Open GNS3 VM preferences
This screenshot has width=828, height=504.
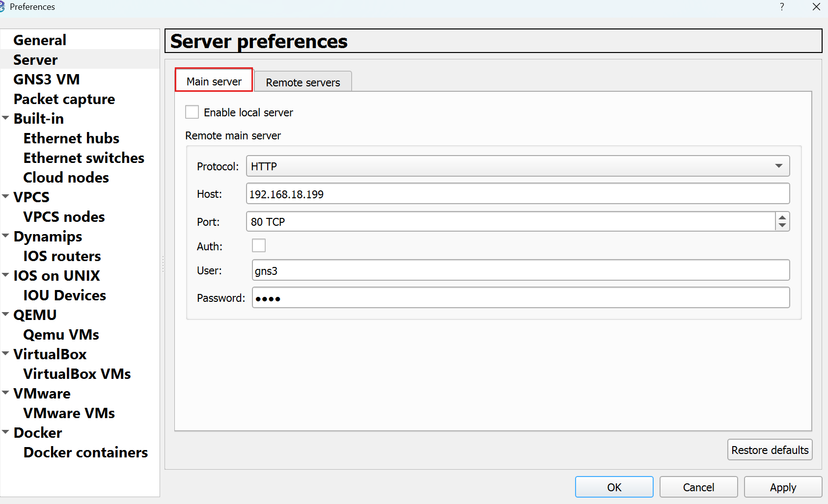click(47, 80)
